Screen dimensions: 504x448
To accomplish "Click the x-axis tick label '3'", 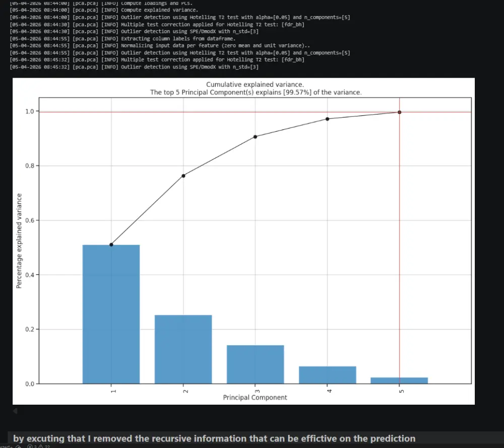I will [257, 391].
